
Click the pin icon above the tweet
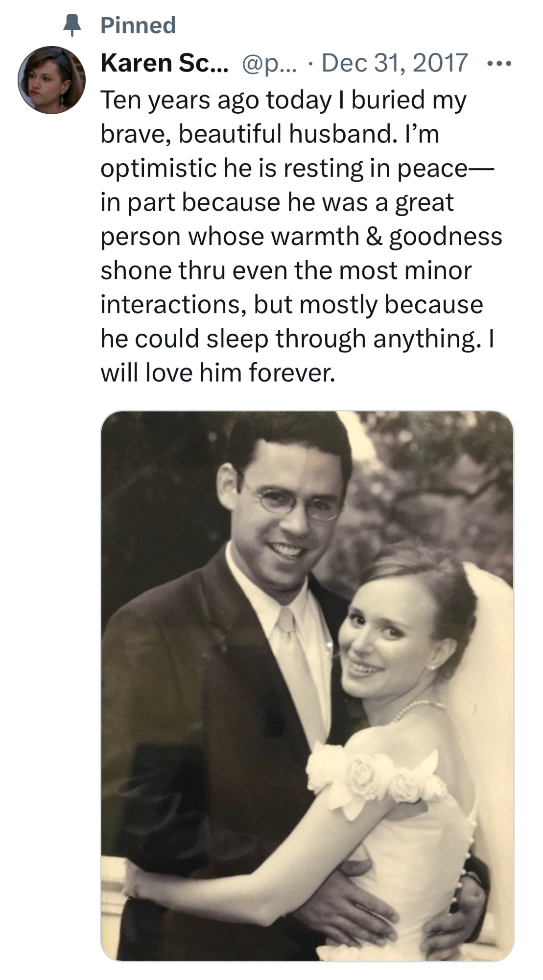click(72, 25)
